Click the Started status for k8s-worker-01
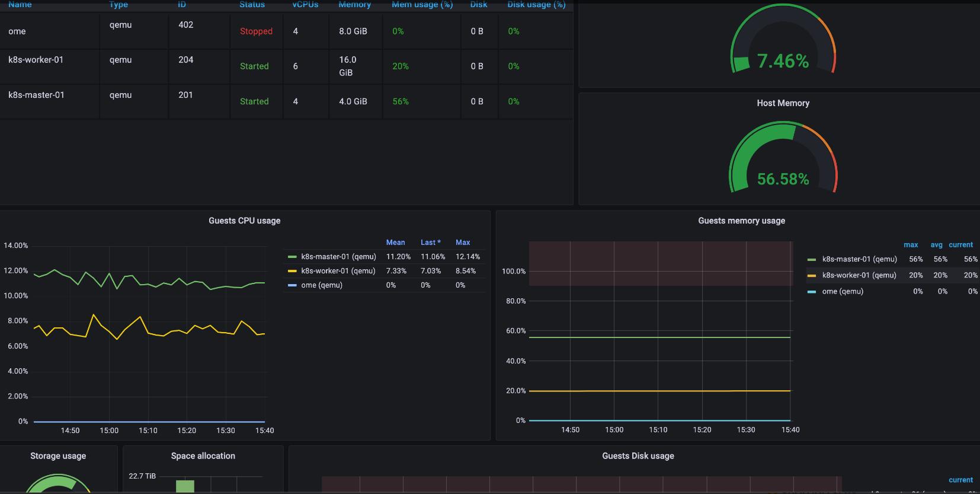This screenshot has height=494, width=980. click(x=254, y=66)
